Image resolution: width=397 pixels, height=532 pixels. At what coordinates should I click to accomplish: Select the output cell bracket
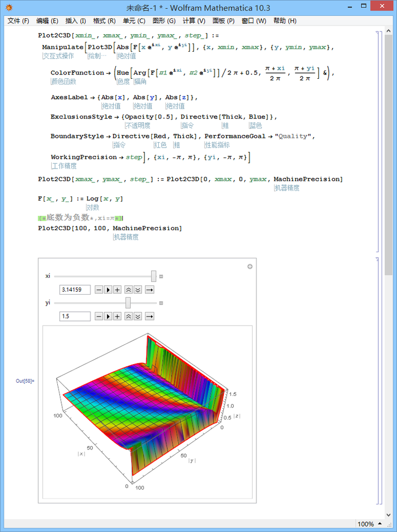(377, 381)
